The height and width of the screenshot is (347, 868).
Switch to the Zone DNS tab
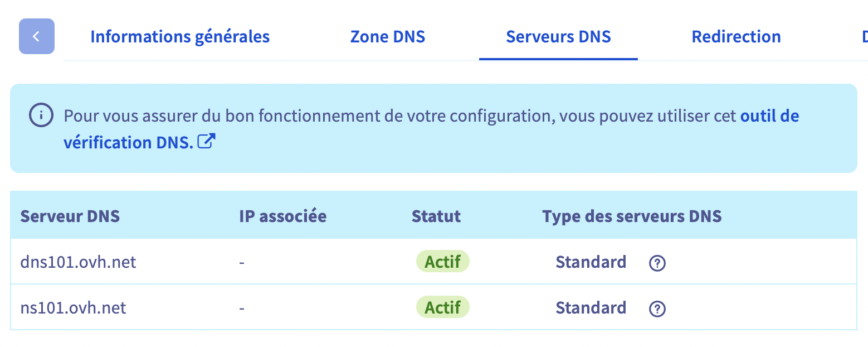click(x=388, y=37)
